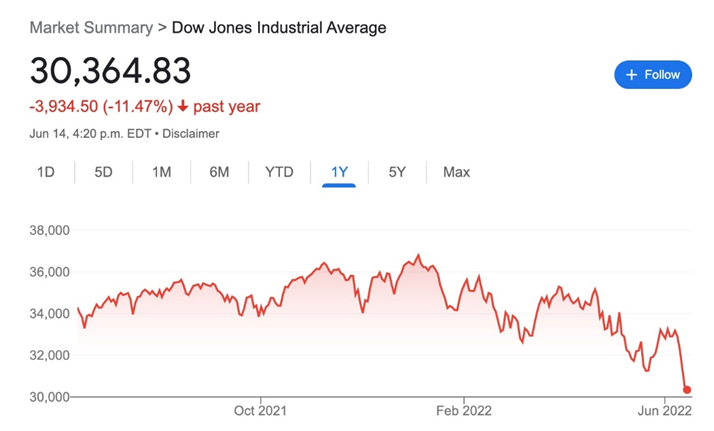The width and height of the screenshot is (714, 431).
Task: Select the Max time range
Action: pyautogui.click(x=456, y=172)
